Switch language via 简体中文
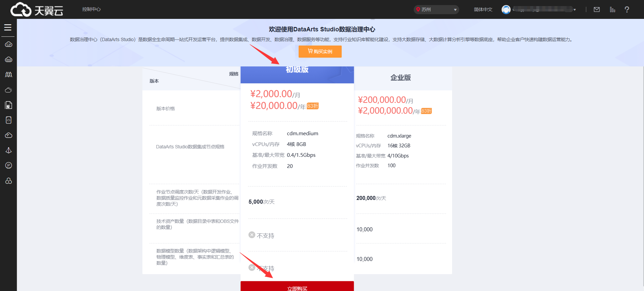 [483, 9]
